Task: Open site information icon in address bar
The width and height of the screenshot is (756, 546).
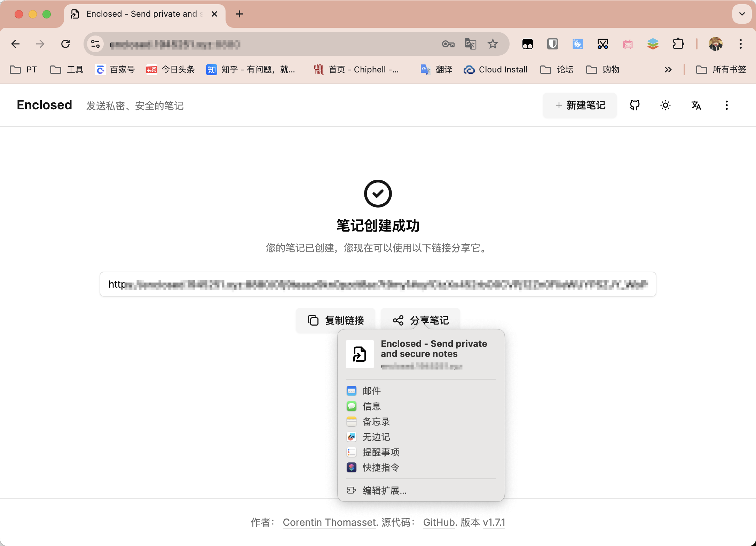Action: (95, 44)
